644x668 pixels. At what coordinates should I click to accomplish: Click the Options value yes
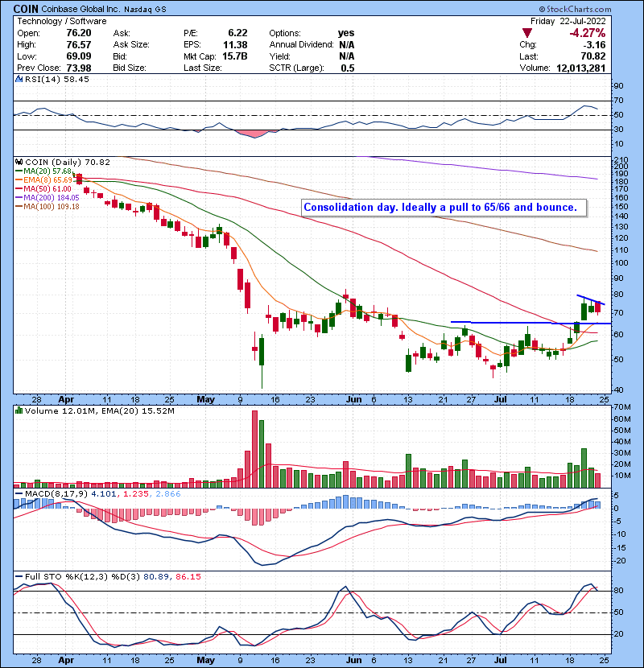[x=345, y=33]
